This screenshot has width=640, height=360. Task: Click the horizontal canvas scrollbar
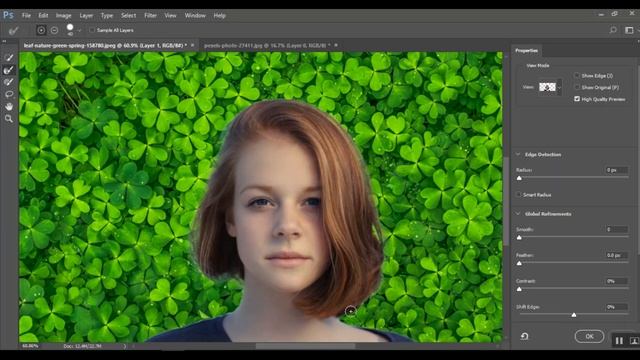click(305, 346)
